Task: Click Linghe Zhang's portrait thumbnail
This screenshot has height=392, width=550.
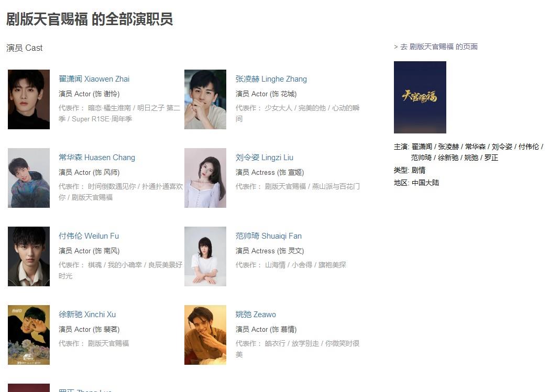Action: click(x=205, y=99)
